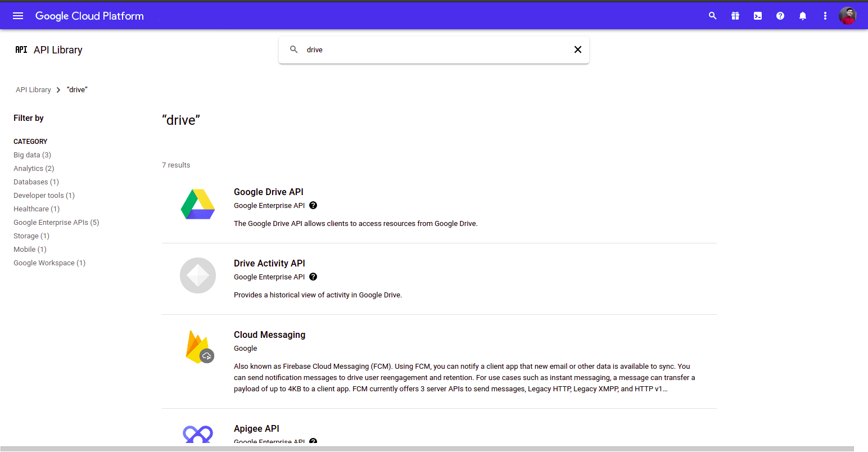
Task: Open the three-dot settings menu
Action: [825, 16]
